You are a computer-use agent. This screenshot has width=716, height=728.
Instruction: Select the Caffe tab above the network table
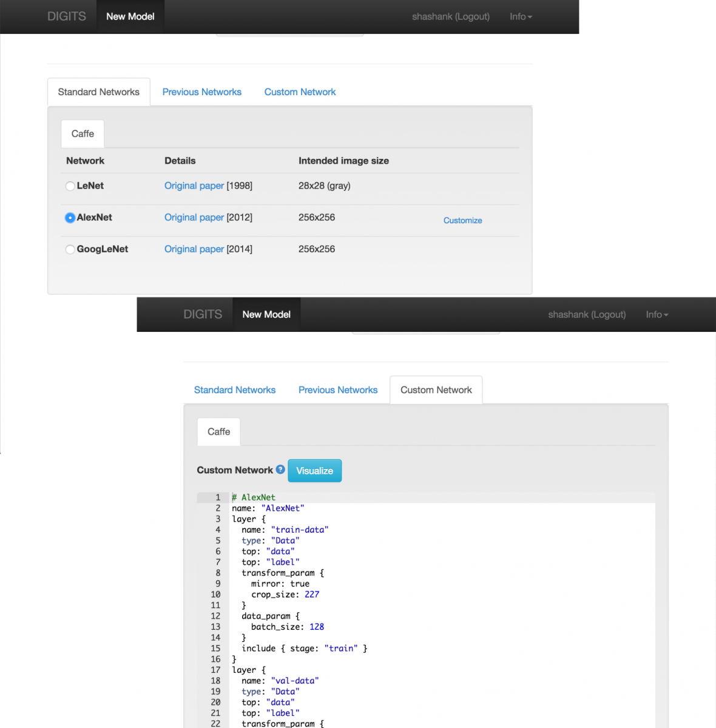tap(83, 134)
